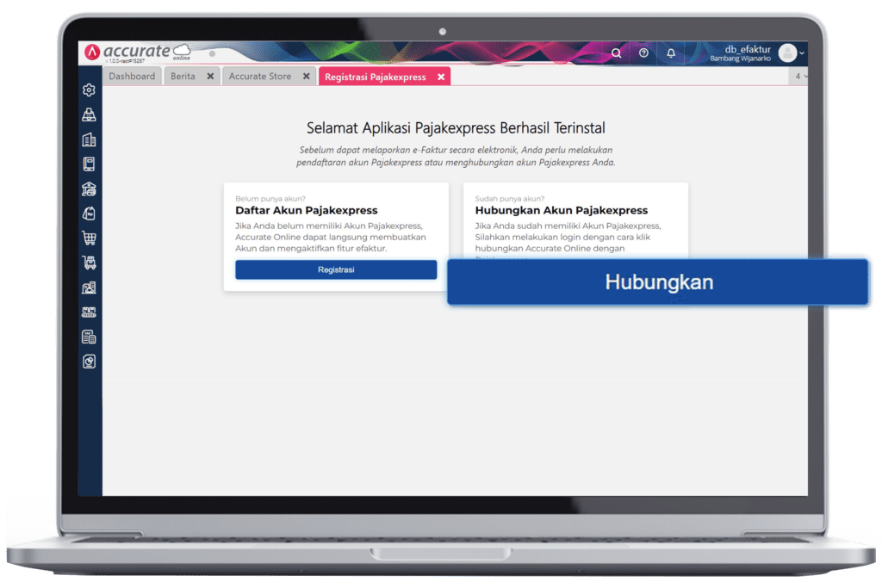Screen dimensions: 882x588
Task: Click the Bambang Wijanarko user name
Action: 740,59
